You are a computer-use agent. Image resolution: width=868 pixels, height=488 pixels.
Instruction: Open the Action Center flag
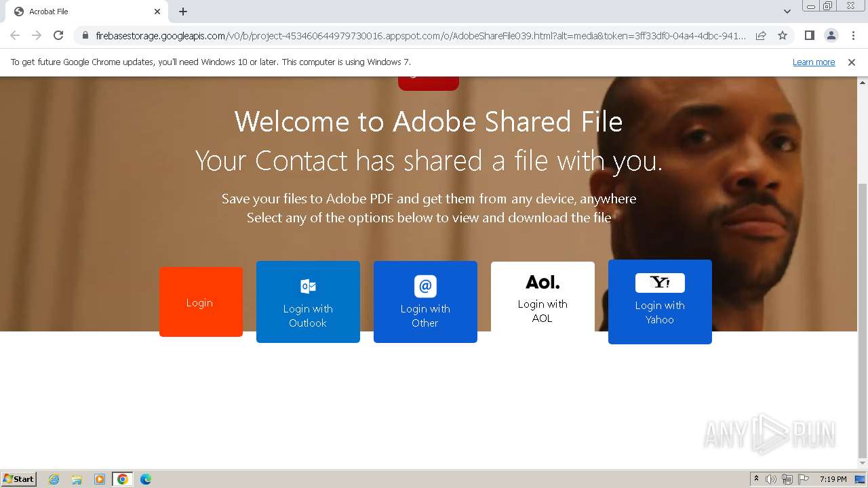(804, 479)
